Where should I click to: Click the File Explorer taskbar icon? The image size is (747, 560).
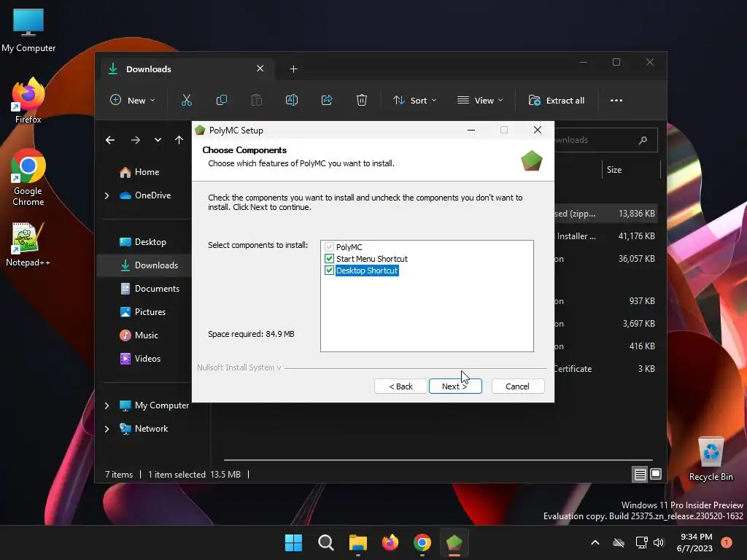[357, 542]
